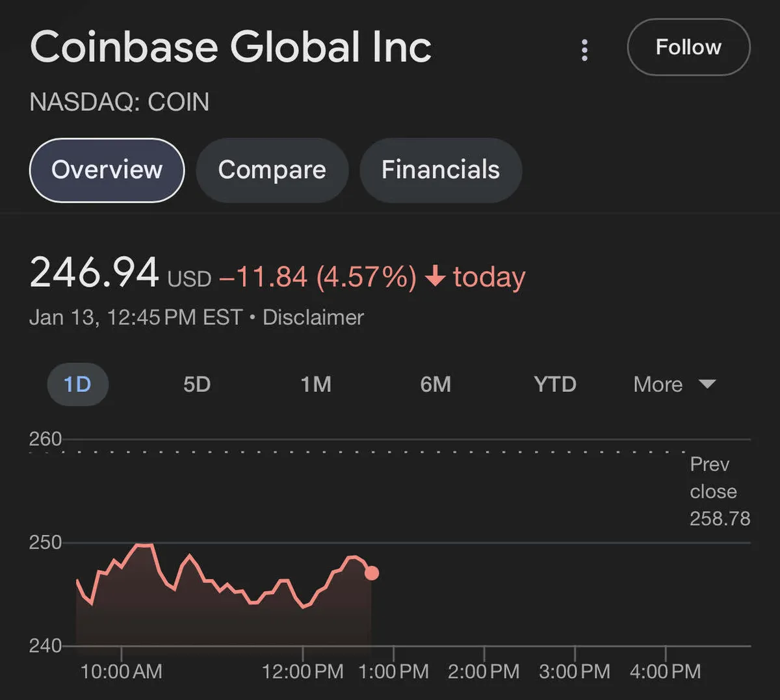The width and height of the screenshot is (780, 700).
Task: Click the dropdown arrow beside More
Action: click(x=707, y=384)
